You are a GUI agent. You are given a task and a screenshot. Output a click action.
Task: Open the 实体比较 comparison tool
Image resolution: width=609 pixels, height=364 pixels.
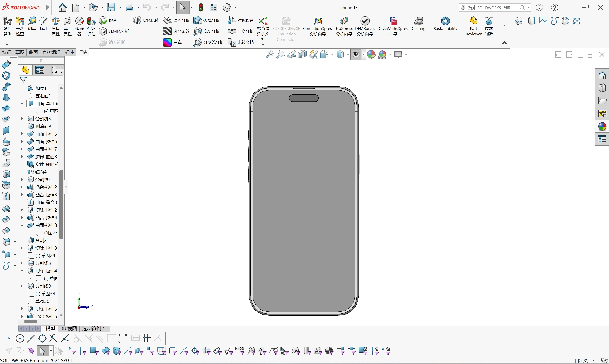146,20
